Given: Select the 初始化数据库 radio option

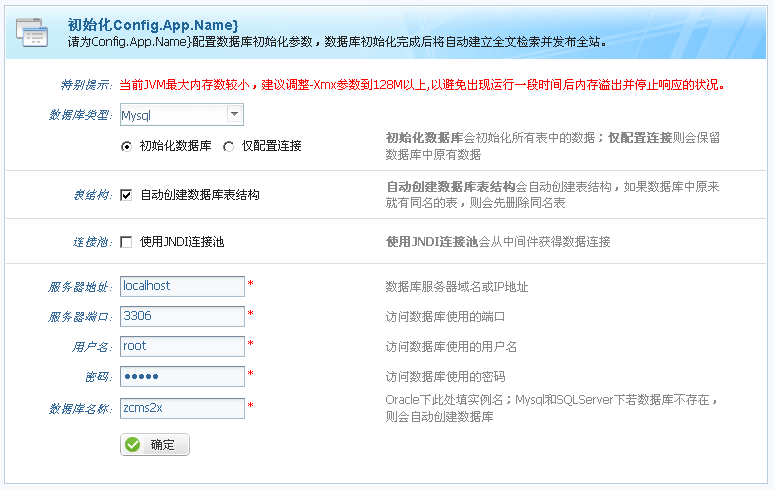Looking at the screenshot, I should 126,146.
